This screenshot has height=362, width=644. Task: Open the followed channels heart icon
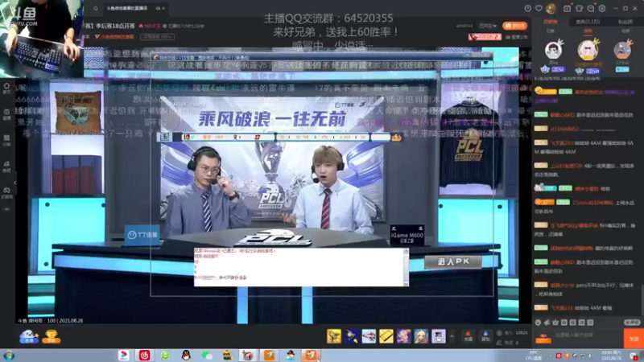pos(539,8)
